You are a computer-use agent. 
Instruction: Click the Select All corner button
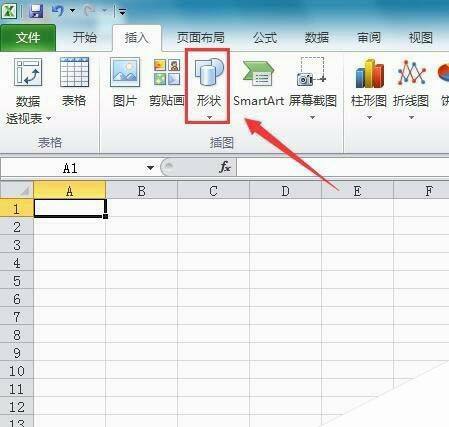point(17,190)
